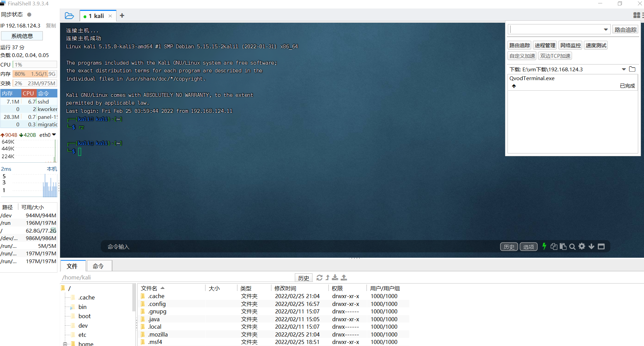Toggle the 历史 command history panel
Image resolution: width=644 pixels, height=346 pixels.
[x=509, y=247]
